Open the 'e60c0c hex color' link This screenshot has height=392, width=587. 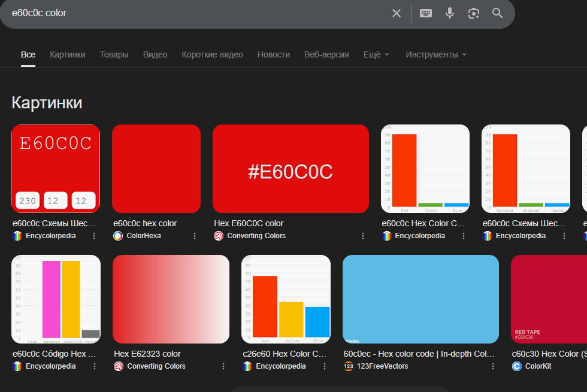coord(145,223)
